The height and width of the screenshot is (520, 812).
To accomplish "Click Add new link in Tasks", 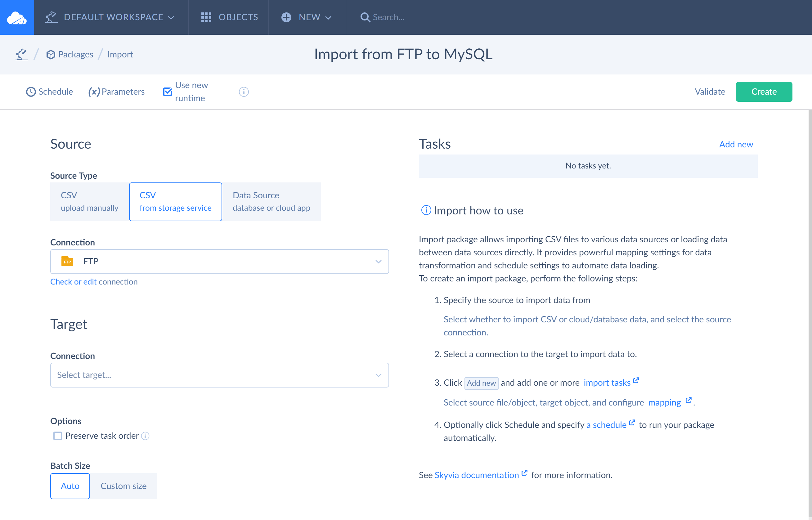I will pos(736,144).
